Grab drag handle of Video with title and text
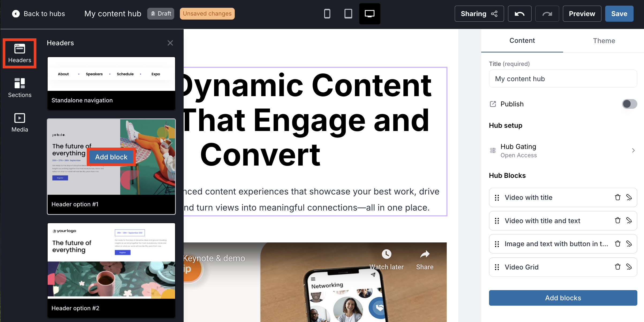Screen dimensions: 644x322 click(497, 221)
